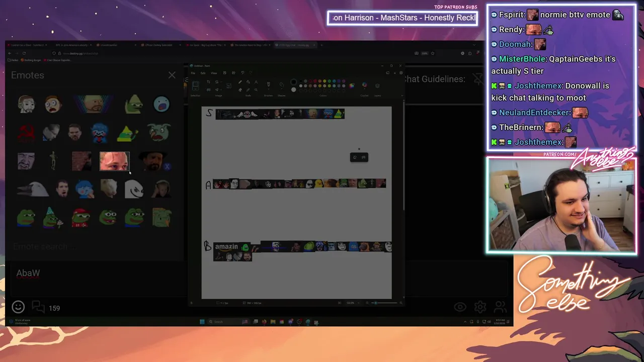Click the zoom out magnifier in Paint status bar

pos(367,303)
